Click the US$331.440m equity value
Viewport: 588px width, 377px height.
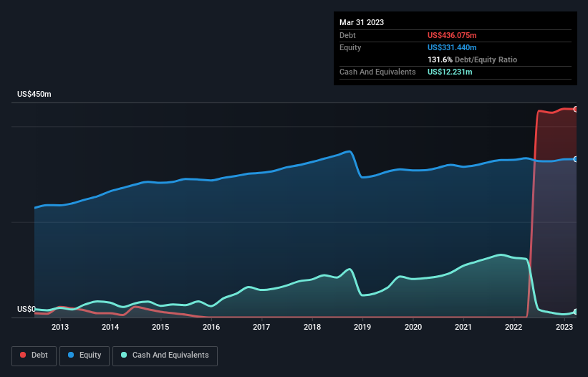coord(452,47)
